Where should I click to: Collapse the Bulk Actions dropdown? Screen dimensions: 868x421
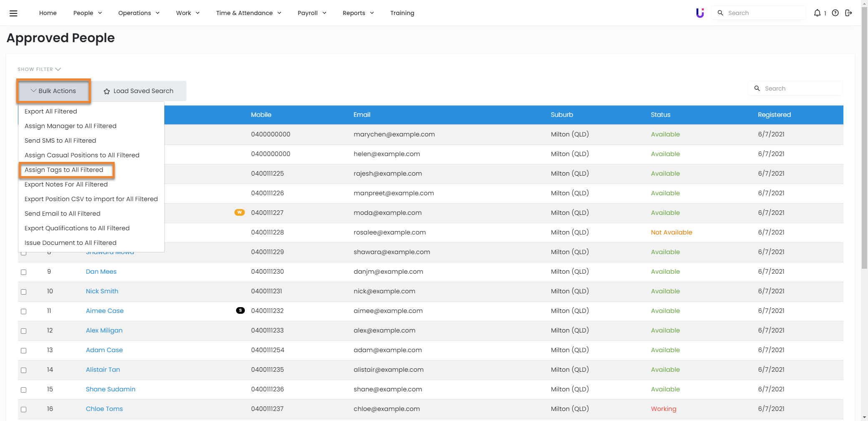[x=53, y=91]
